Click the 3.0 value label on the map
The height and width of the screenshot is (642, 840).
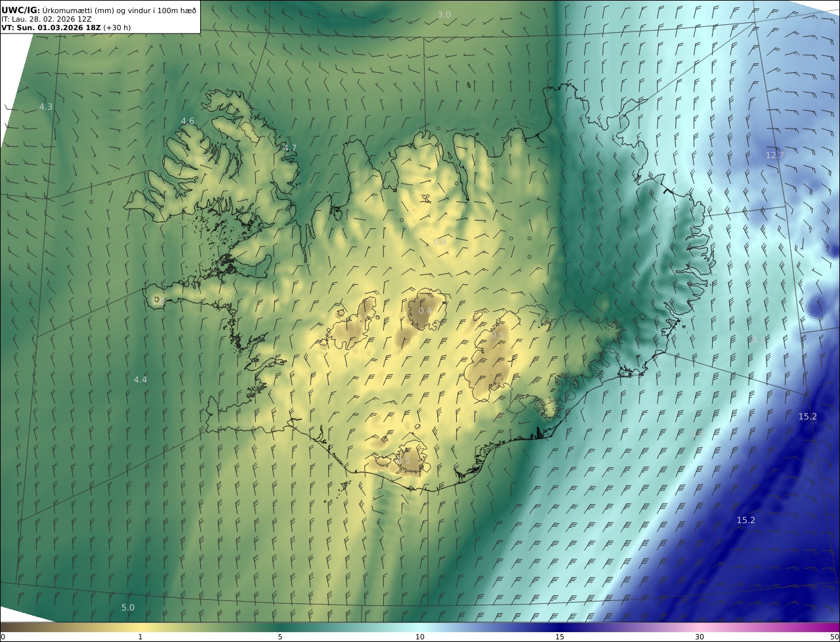(x=444, y=14)
